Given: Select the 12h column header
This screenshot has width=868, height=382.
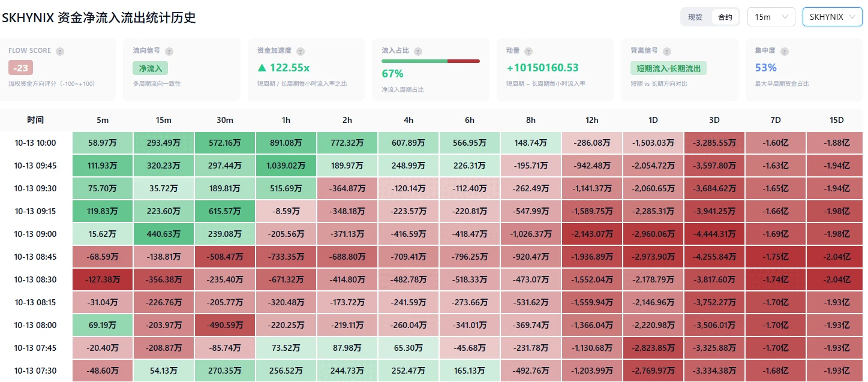Looking at the screenshot, I should [x=592, y=120].
